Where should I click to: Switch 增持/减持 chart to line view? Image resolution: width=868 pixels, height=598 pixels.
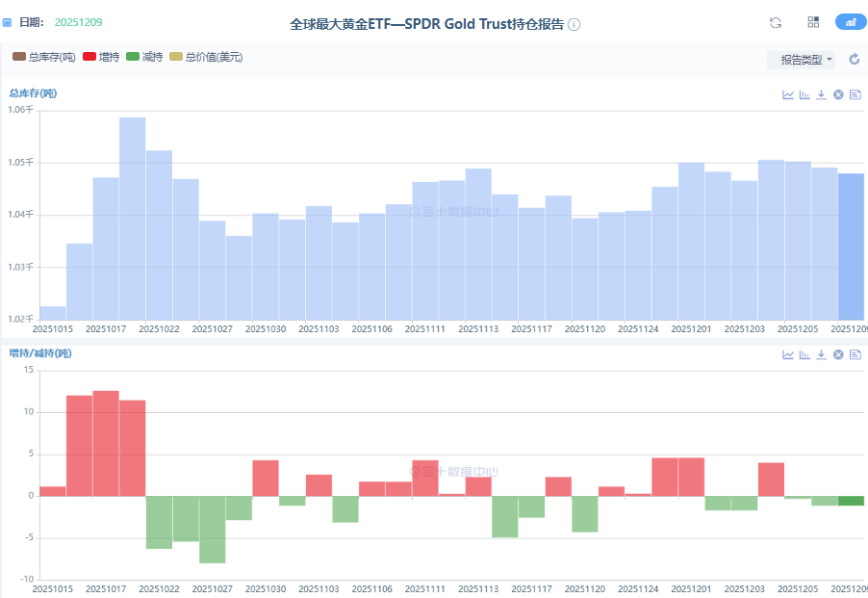788,354
